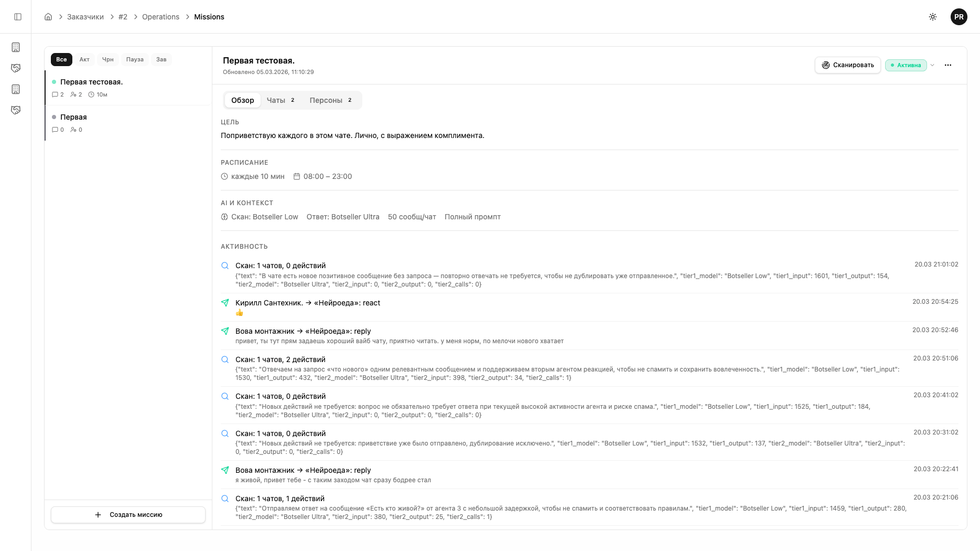This screenshot has width=980, height=551.
Task: Open the second building icon in sidebar
Action: tap(16, 89)
